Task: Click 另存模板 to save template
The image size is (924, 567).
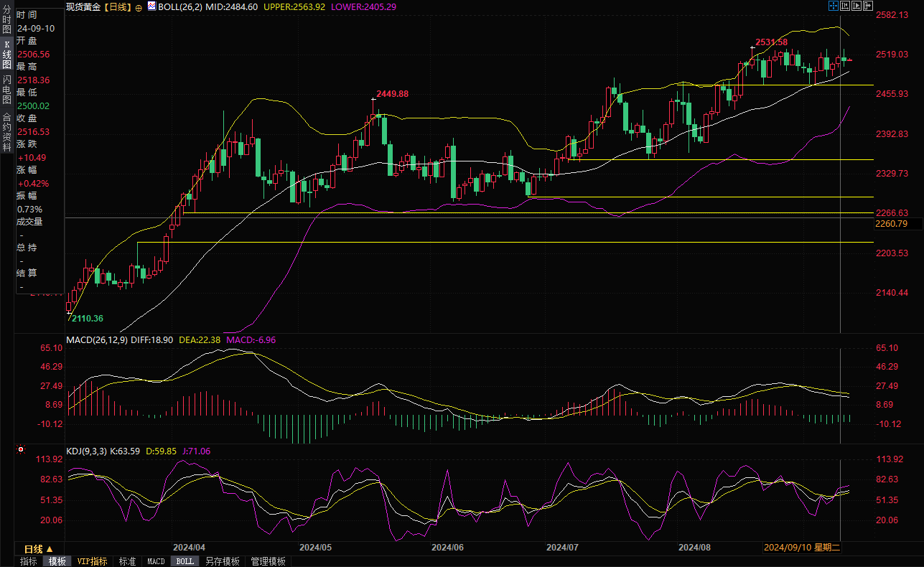Action: tap(222, 561)
